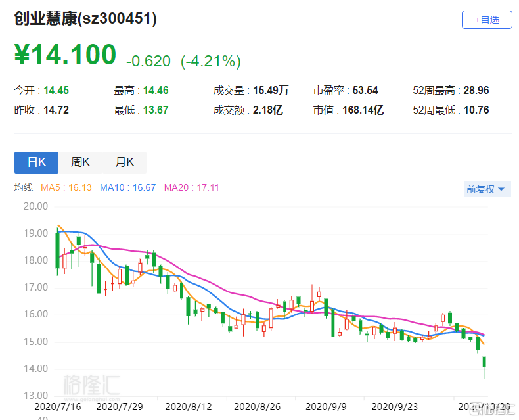519x420 pixels.
Task: Click the first tall green candlestick near 2020/7/16
Action: [x=57, y=250]
